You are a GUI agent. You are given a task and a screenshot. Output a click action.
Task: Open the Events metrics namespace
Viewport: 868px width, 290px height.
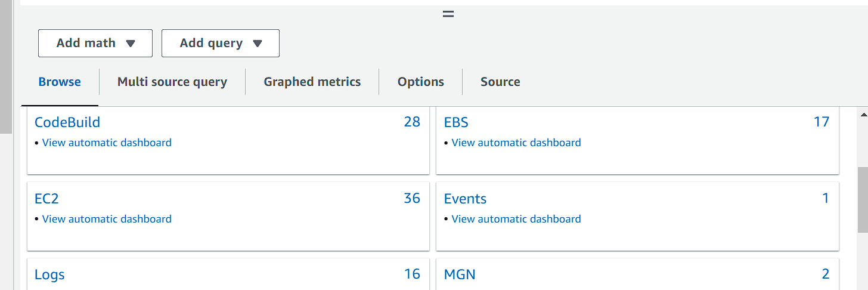(465, 199)
